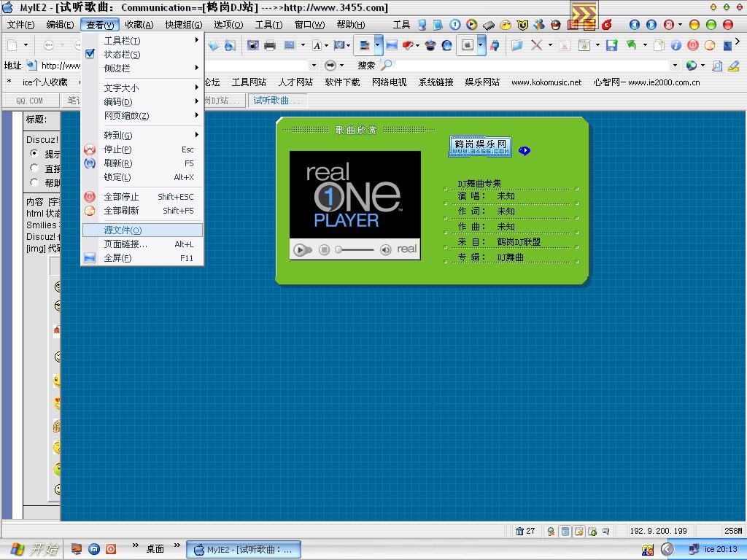The image size is (747, 560).
Task: Select 全屏 from the view menu
Action: 143,258
